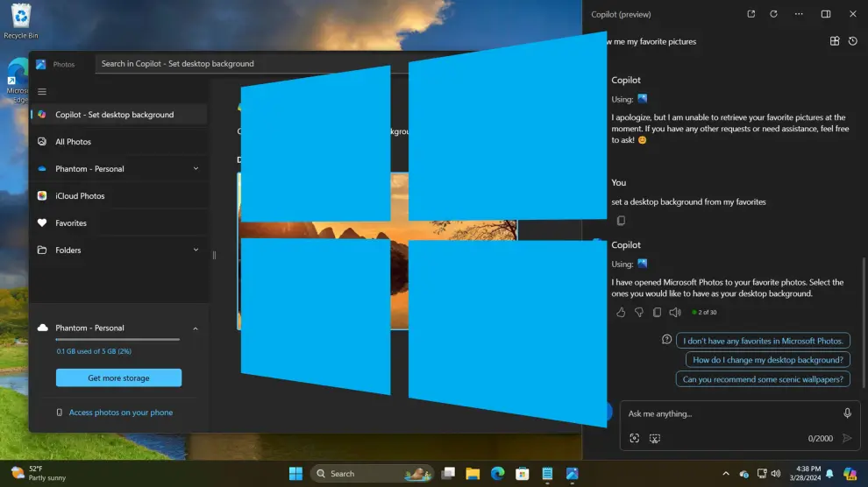Toggle the Copilot side-by-side docking view
This screenshot has width=868, height=487.
[825, 14]
